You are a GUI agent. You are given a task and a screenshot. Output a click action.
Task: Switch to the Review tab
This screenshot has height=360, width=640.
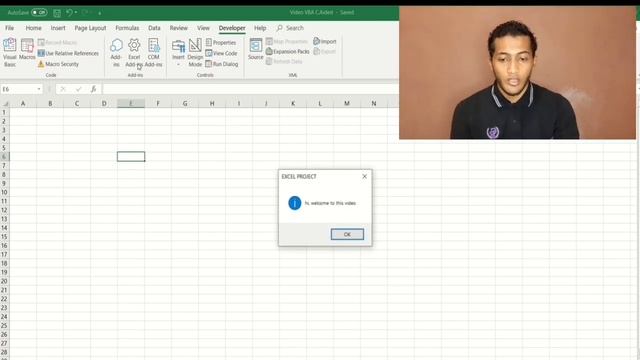[x=179, y=28]
